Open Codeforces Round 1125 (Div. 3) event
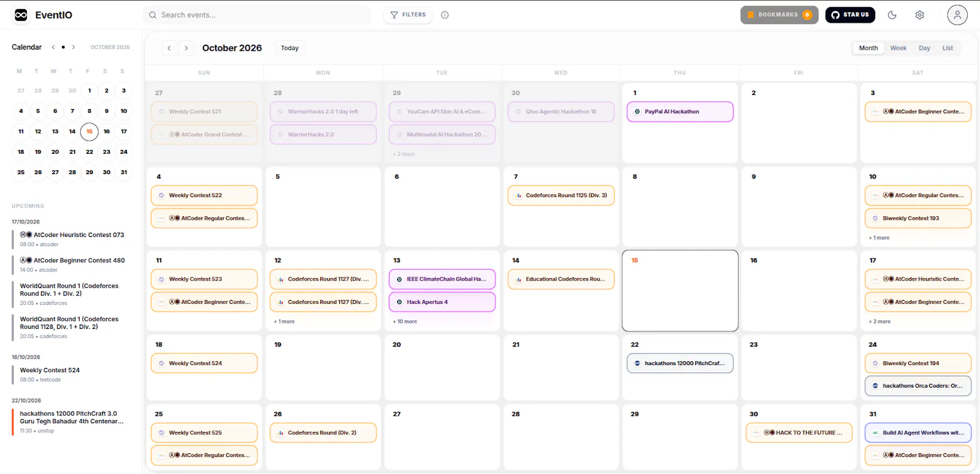The width and height of the screenshot is (980, 474). pyautogui.click(x=561, y=195)
